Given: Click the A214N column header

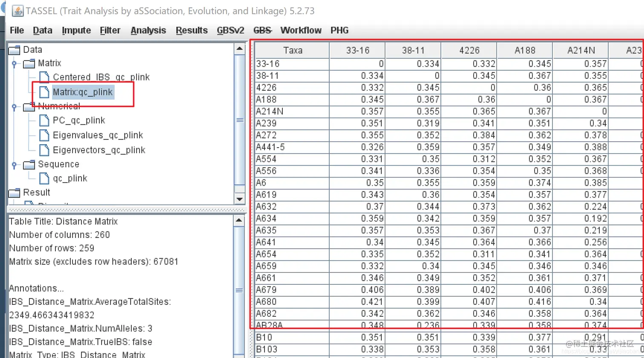Looking at the screenshot, I should click(x=581, y=50).
